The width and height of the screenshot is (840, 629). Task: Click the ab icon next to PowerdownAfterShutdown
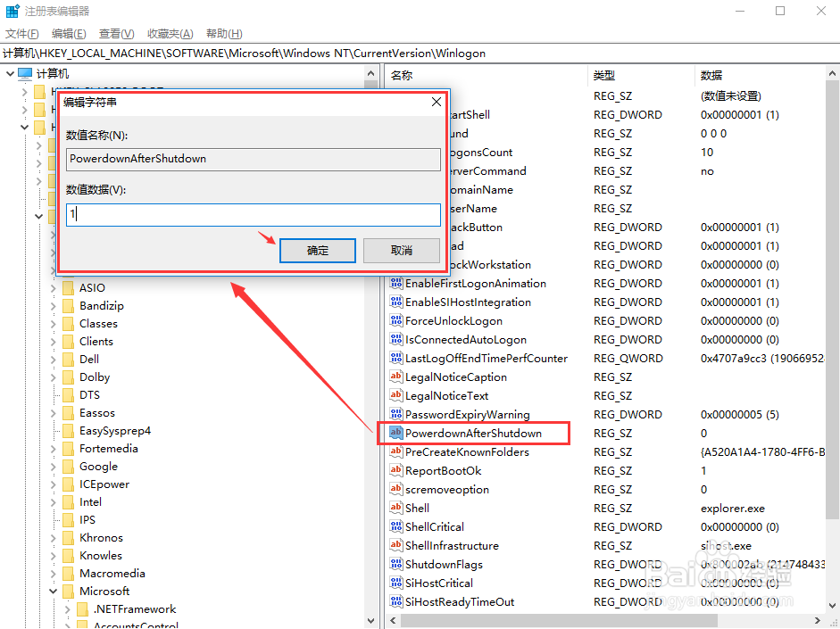395,433
